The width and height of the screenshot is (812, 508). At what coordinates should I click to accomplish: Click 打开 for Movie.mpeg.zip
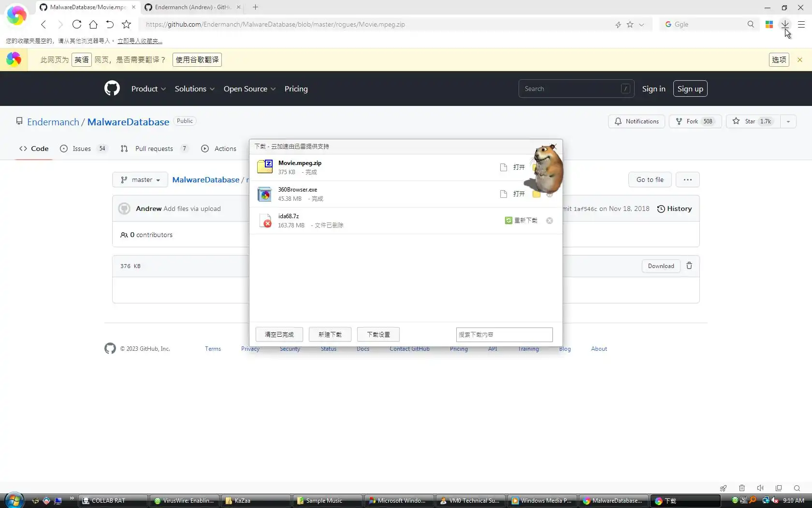519,167
